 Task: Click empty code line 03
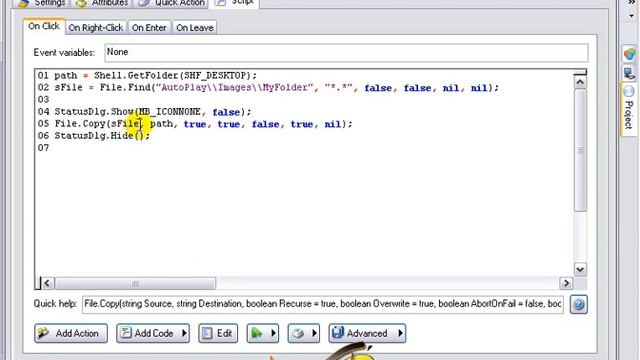pyautogui.click(x=43, y=100)
